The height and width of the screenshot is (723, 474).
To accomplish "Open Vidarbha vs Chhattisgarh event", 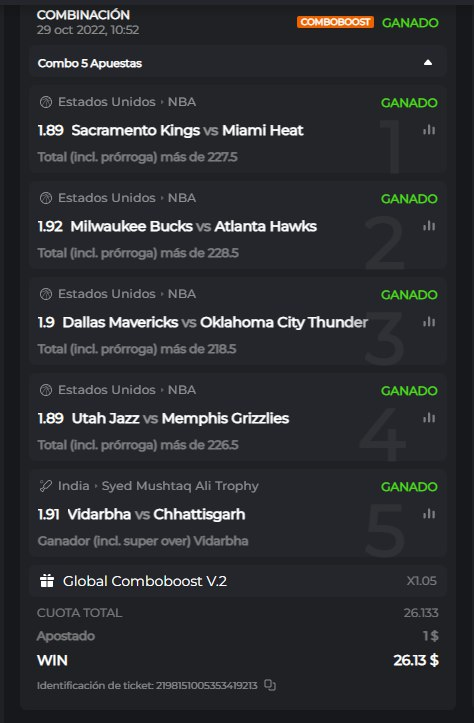I will click(x=156, y=514).
